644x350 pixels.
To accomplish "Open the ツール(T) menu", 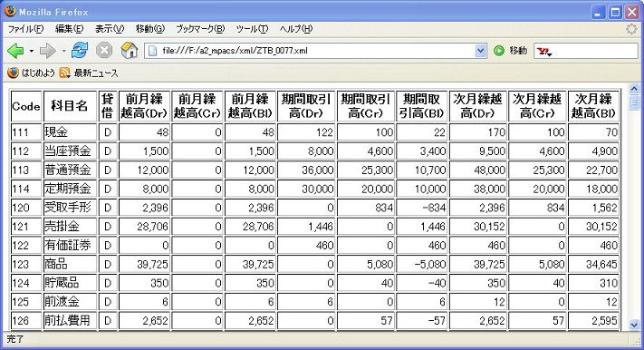I will pos(252,29).
